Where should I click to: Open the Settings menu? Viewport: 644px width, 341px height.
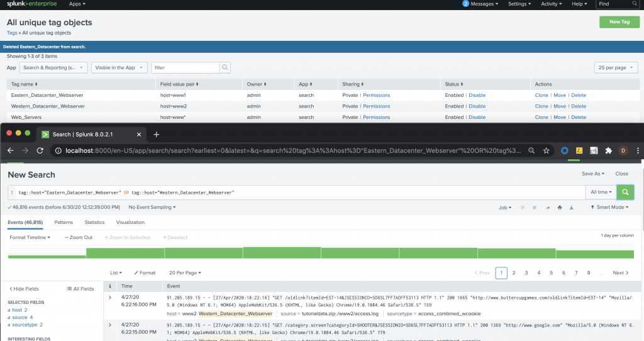point(519,4)
